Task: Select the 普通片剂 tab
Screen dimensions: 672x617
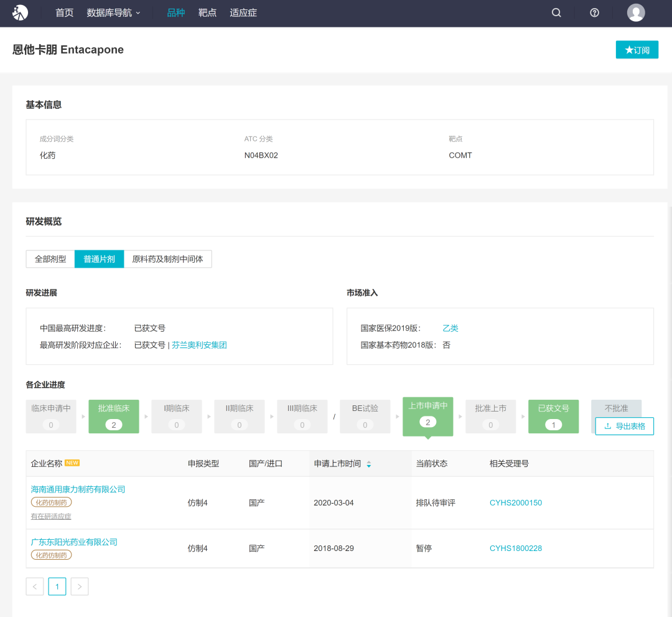Action: pos(99,259)
